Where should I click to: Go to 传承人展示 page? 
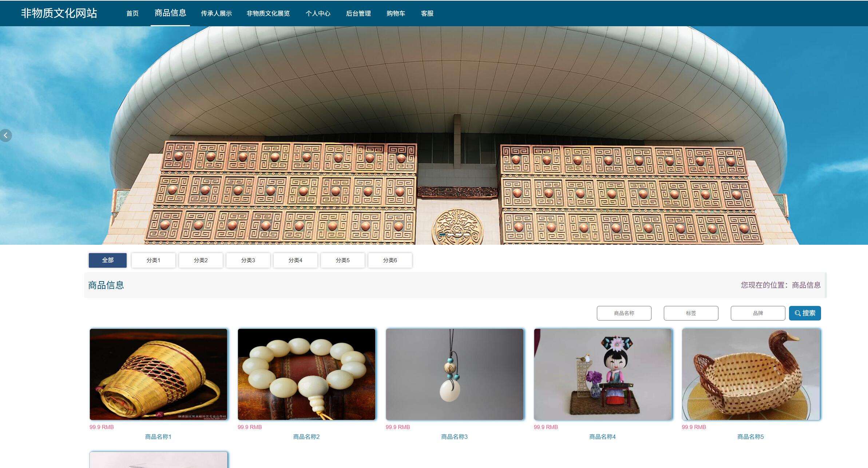pos(216,13)
